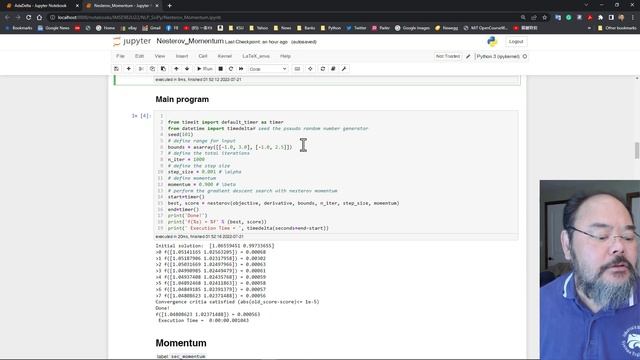
Task: Click the browser address bar
Action: tap(286, 18)
